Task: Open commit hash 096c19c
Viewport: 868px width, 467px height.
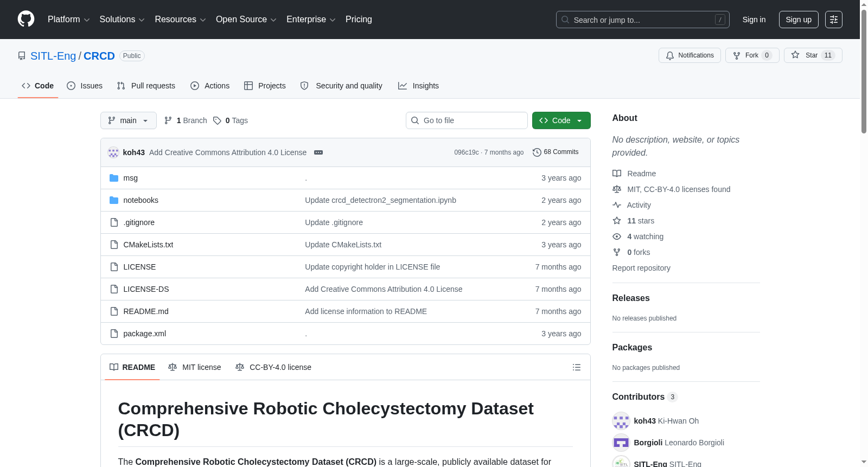Action: click(467, 152)
